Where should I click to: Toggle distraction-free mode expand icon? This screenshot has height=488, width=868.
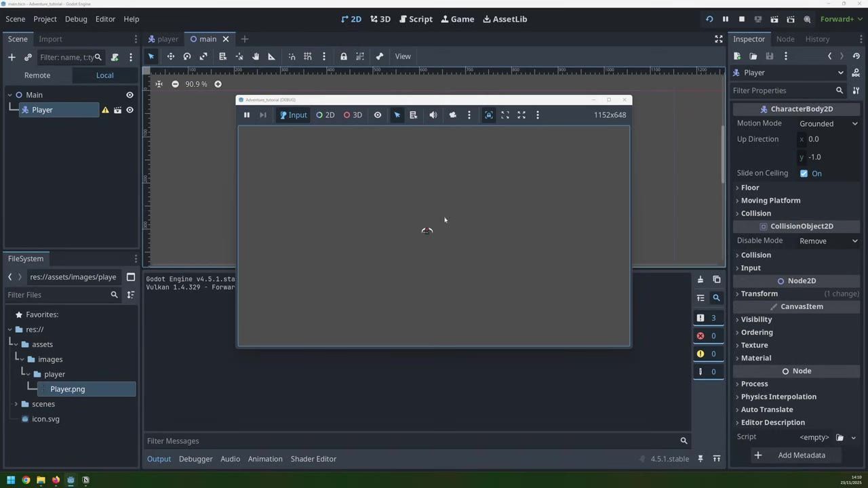coord(719,39)
